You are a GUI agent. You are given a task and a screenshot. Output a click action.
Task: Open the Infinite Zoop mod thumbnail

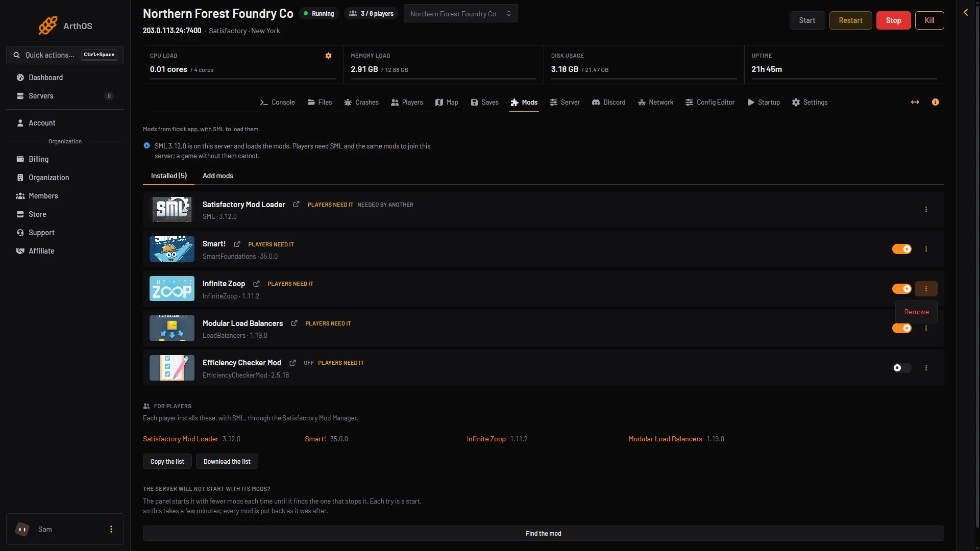pos(172,289)
